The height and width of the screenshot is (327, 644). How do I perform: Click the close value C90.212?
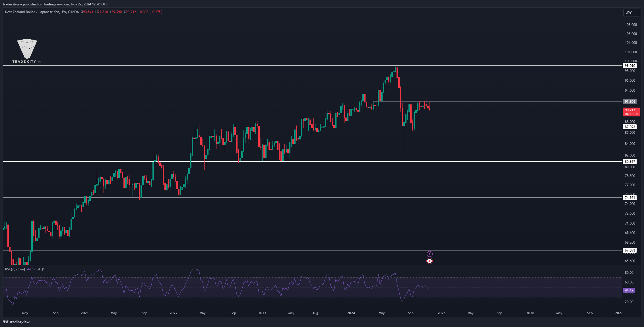pyautogui.click(x=130, y=12)
